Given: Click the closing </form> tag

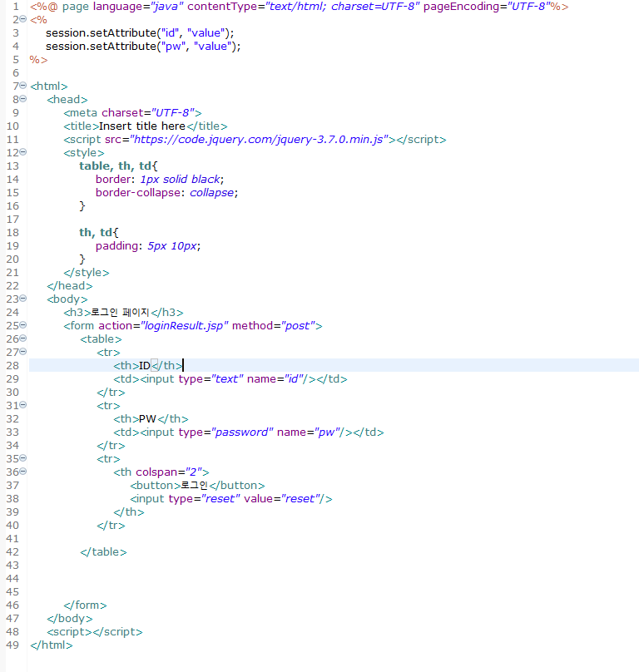Looking at the screenshot, I should click(86, 605).
